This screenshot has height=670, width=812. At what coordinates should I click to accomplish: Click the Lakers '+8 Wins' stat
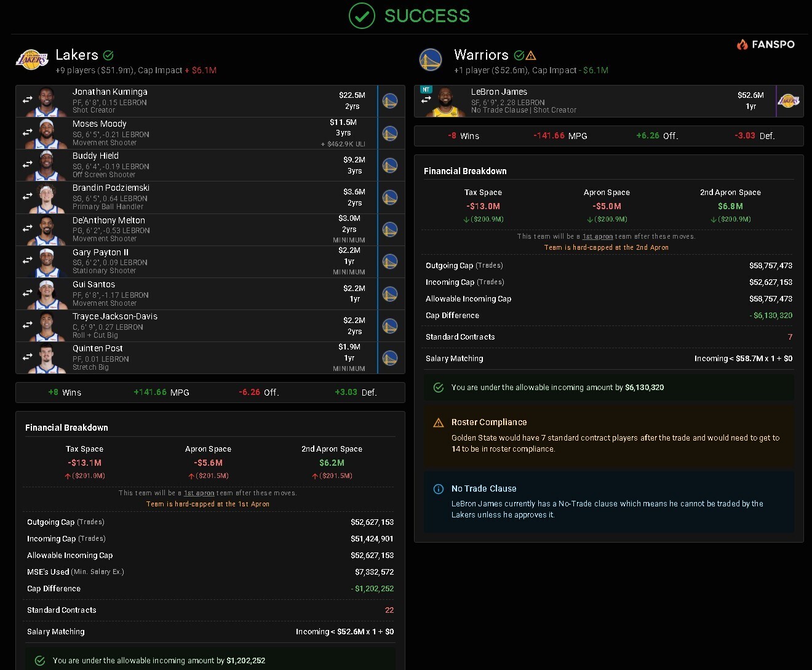[65, 393]
